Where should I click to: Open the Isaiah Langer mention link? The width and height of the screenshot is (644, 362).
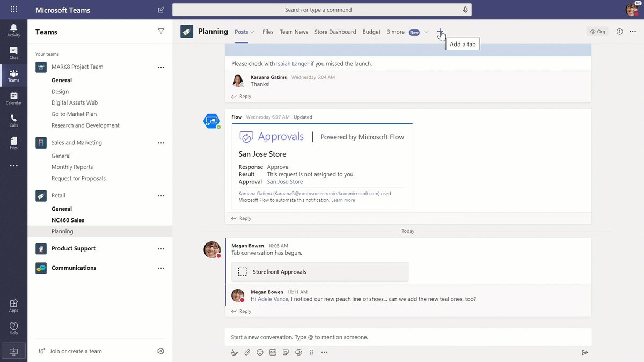pyautogui.click(x=292, y=64)
